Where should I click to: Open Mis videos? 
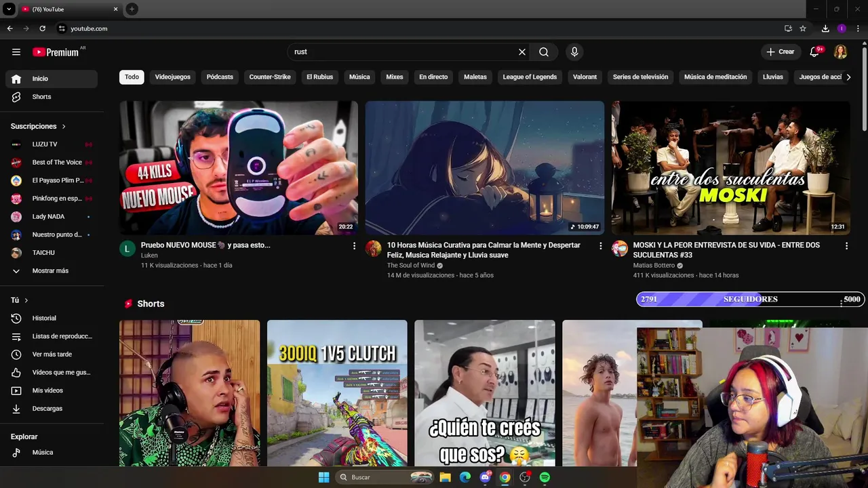click(x=52, y=390)
